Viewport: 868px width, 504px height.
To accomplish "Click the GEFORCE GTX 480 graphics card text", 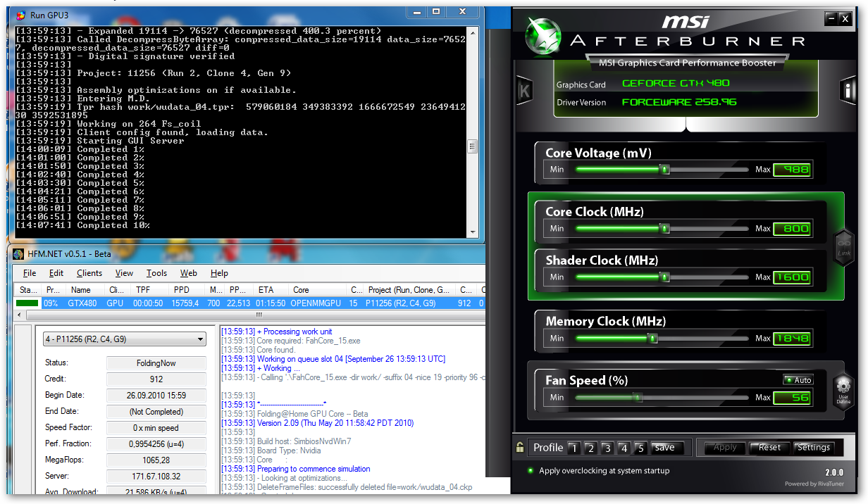I will 676,83.
